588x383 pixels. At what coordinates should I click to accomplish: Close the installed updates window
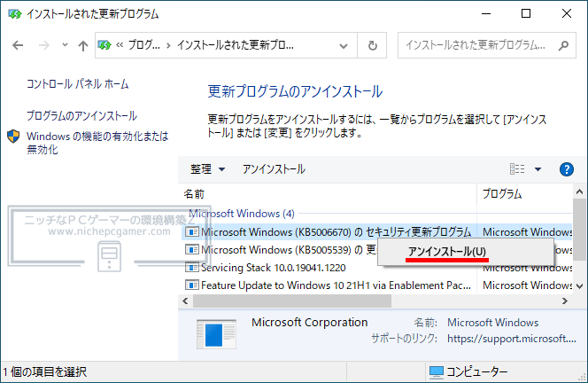pyautogui.click(x=567, y=14)
